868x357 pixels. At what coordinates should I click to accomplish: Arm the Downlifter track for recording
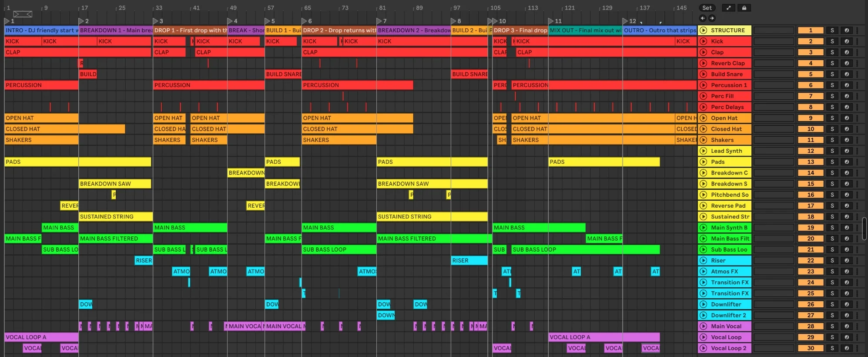coord(847,304)
